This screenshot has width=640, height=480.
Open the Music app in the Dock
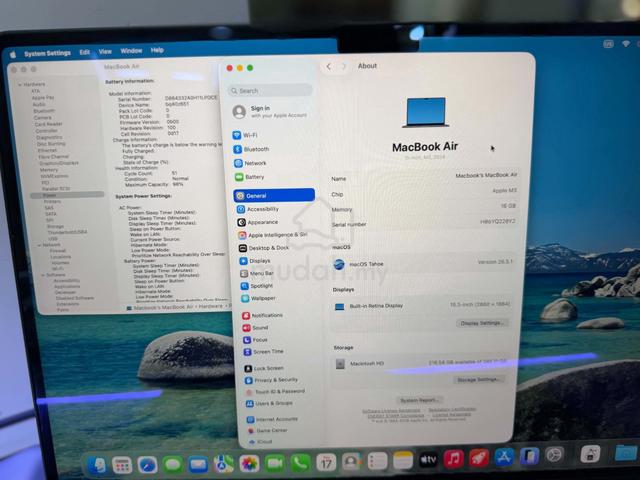(453, 458)
